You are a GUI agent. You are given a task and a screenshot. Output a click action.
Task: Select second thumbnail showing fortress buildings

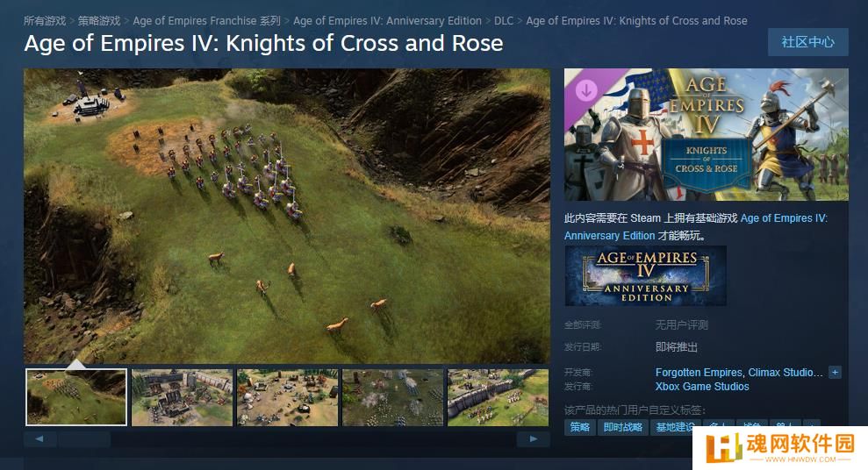click(183, 397)
